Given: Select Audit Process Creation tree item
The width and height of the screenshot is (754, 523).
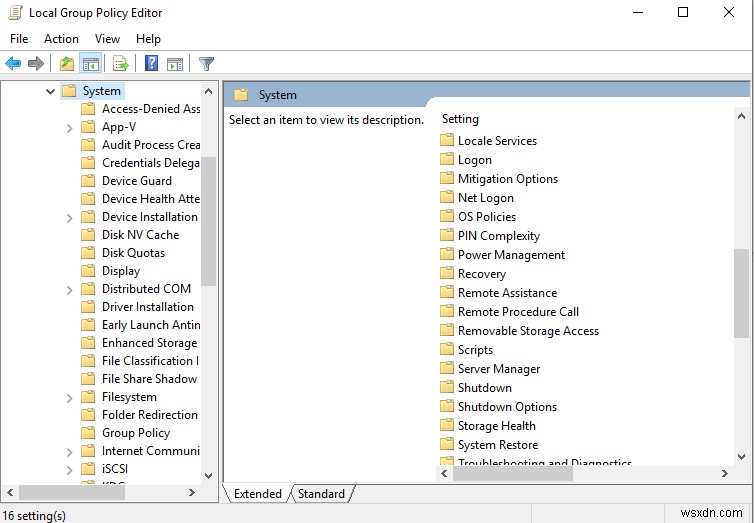Looking at the screenshot, I should (151, 145).
